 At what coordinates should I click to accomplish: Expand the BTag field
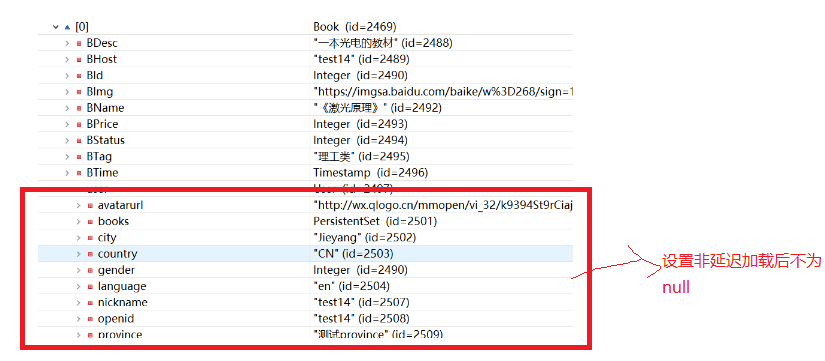click(67, 157)
